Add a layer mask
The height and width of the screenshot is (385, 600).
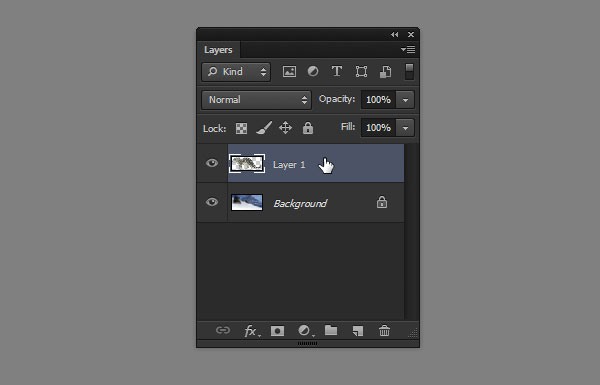pyautogui.click(x=277, y=331)
